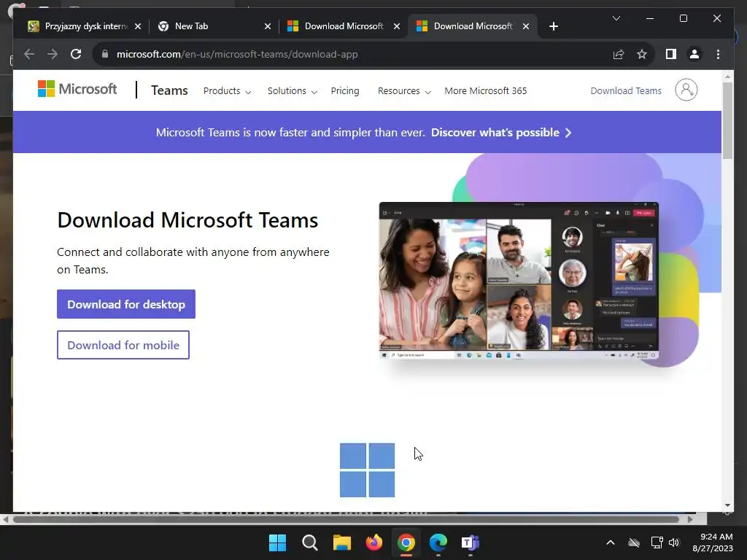Reload the Teams download page
Screen dimensions: 747x560
[x=76, y=54]
